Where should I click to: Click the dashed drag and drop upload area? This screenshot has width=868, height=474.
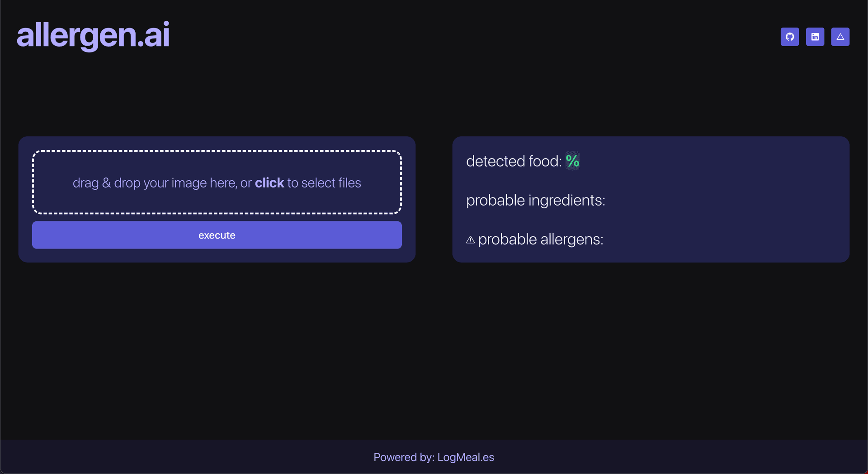pyautogui.click(x=217, y=182)
